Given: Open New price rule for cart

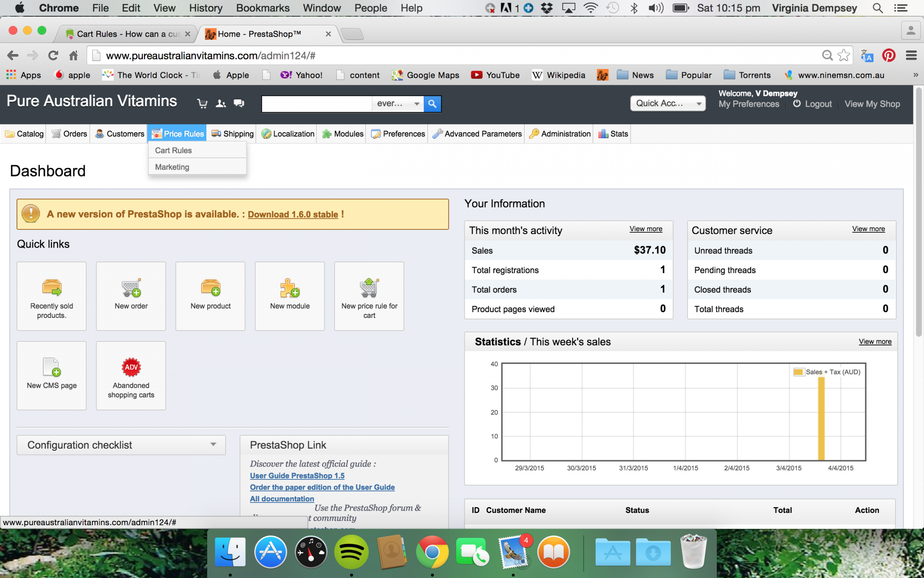Looking at the screenshot, I should coord(369,296).
